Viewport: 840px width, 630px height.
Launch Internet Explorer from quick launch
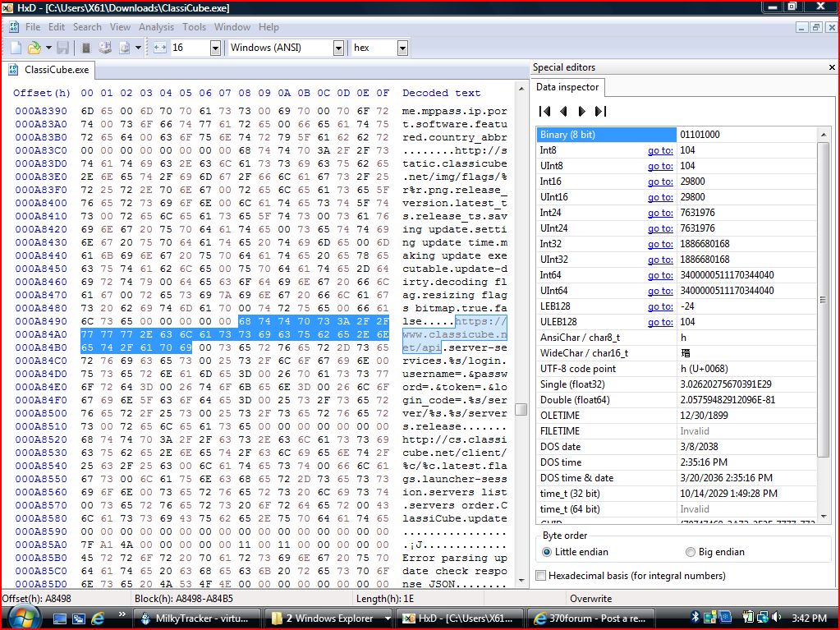click(98, 619)
